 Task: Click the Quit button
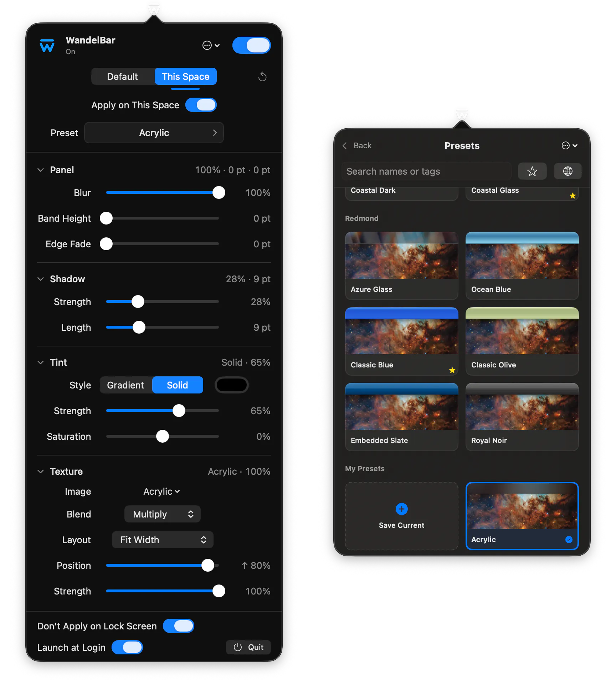point(248,647)
